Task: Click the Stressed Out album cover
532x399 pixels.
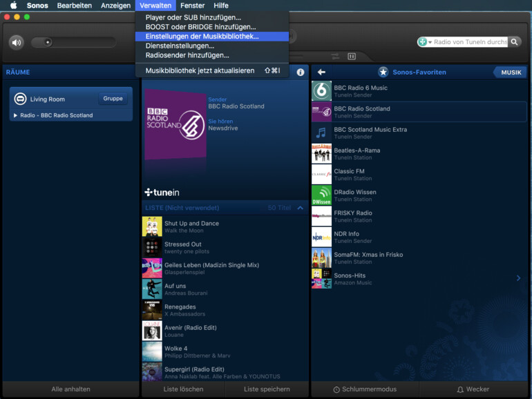Action: point(152,247)
